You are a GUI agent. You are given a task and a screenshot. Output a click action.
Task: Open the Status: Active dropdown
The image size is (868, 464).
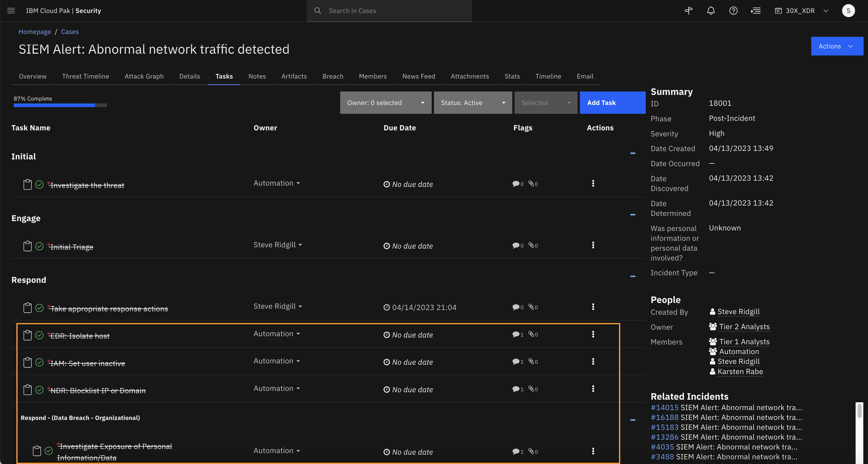click(x=473, y=102)
